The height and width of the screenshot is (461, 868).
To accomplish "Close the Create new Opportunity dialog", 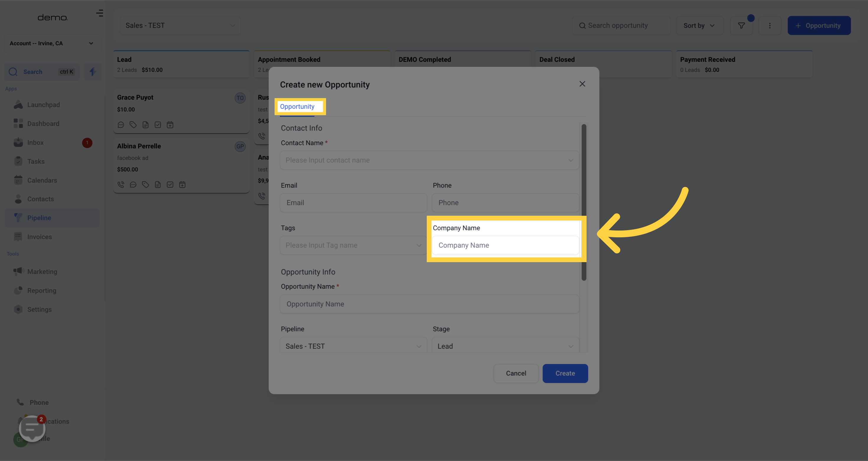I will (582, 84).
